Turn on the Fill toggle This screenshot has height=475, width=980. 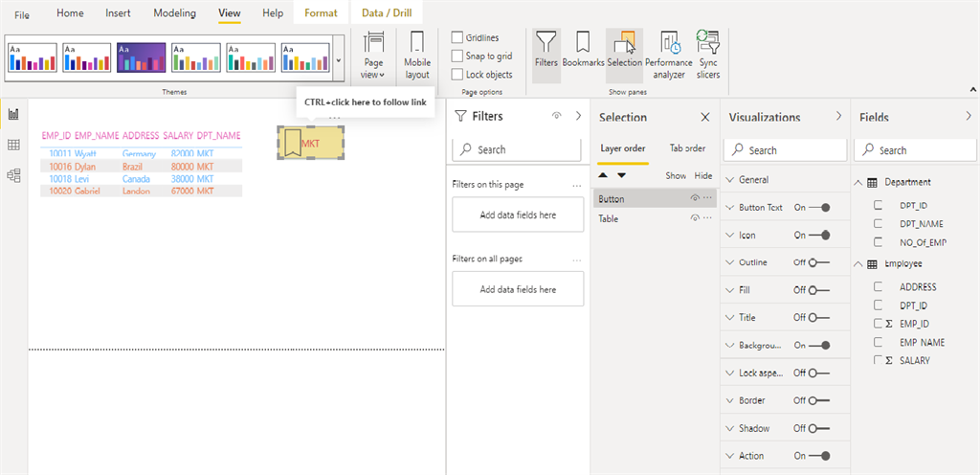pos(819,290)
